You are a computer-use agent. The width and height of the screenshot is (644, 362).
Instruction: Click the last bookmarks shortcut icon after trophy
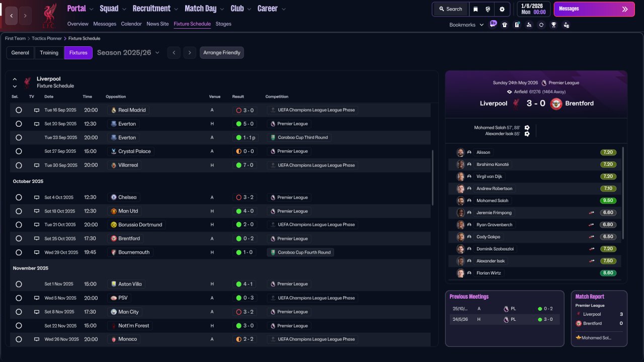[x=566, y=25]
